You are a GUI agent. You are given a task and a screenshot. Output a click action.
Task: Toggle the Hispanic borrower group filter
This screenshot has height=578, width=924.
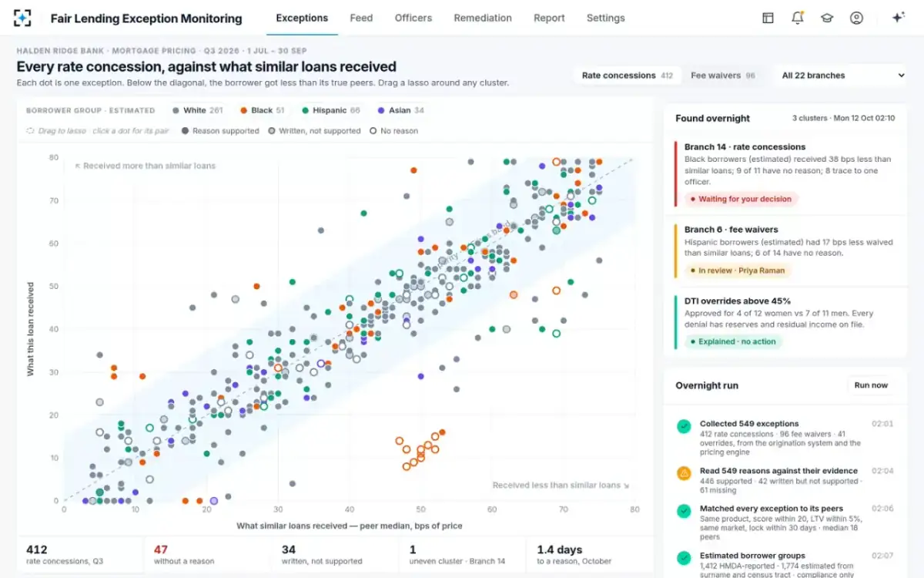tap(331, 110)
